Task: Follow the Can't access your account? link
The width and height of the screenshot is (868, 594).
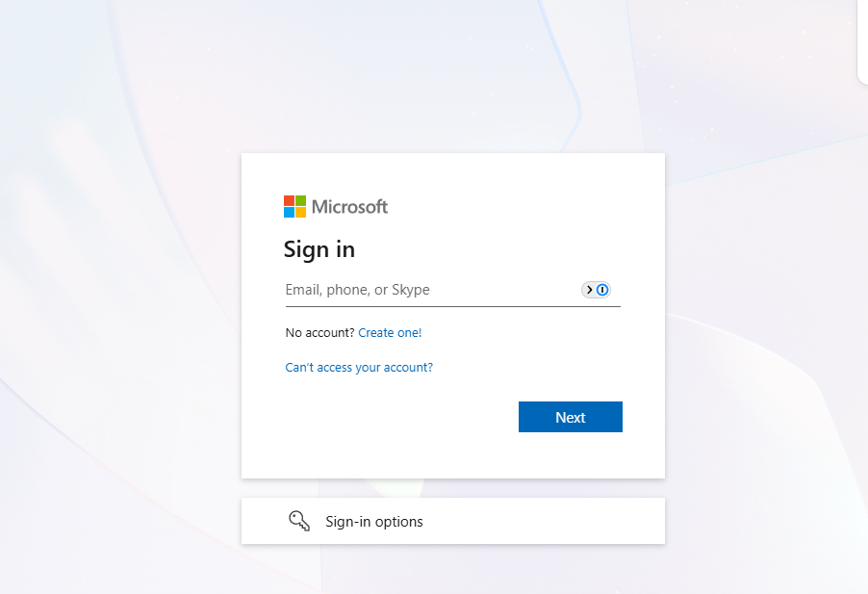Action: (359, 368)
